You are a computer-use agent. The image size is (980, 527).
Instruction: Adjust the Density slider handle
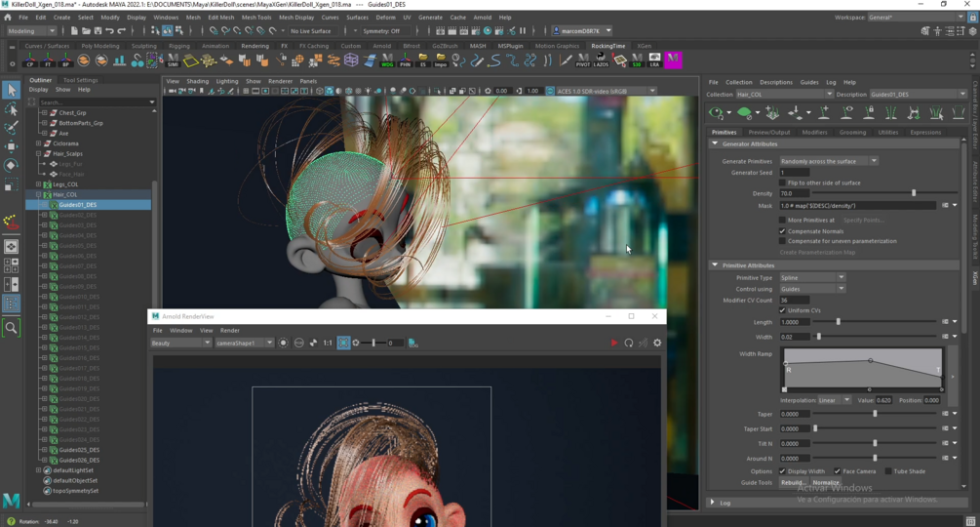tap(914, 194)
